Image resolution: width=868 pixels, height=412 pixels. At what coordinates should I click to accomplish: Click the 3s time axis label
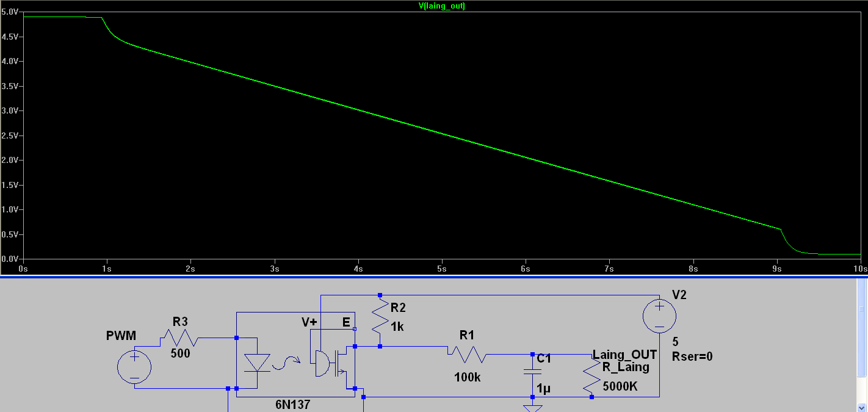click(275, 269)
